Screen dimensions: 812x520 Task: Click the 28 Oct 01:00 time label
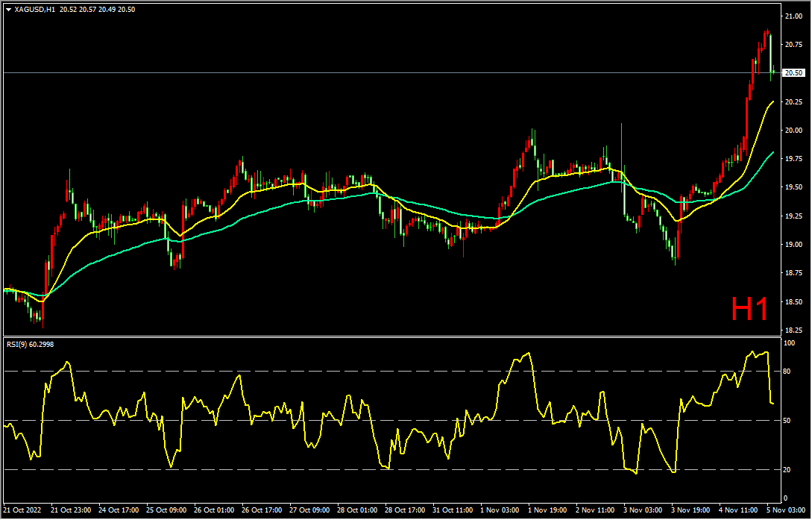tap(357, 510)
